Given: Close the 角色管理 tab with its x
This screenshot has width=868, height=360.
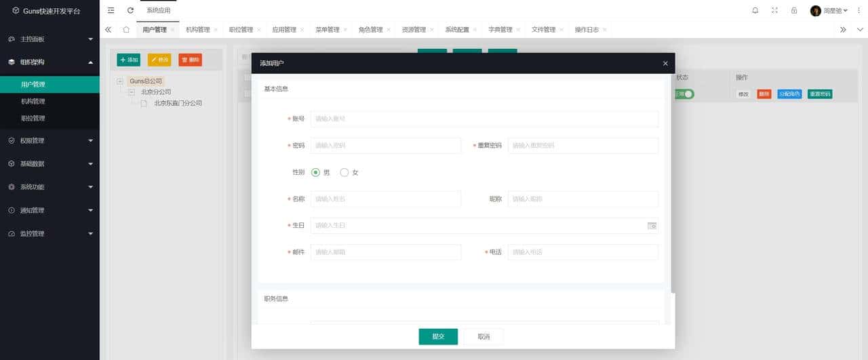Looking at the screenshot, I should point(389,30).
